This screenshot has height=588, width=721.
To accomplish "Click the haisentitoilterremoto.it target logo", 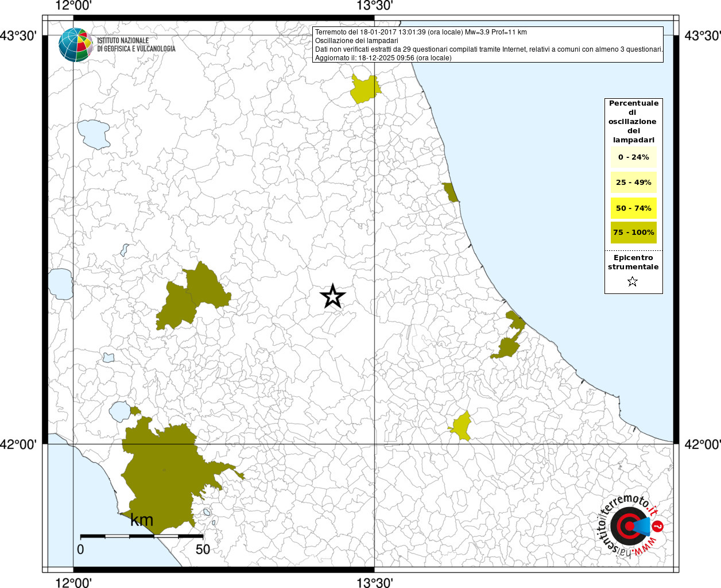I will pos(631,526).
